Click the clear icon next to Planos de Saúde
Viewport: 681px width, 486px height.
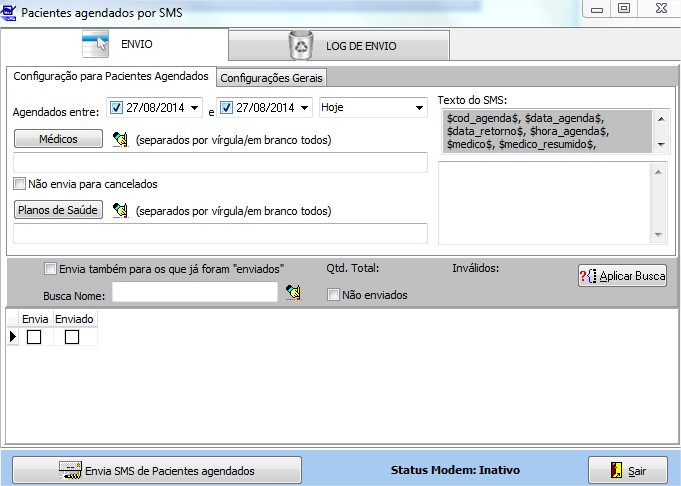(x=121, y=210)
